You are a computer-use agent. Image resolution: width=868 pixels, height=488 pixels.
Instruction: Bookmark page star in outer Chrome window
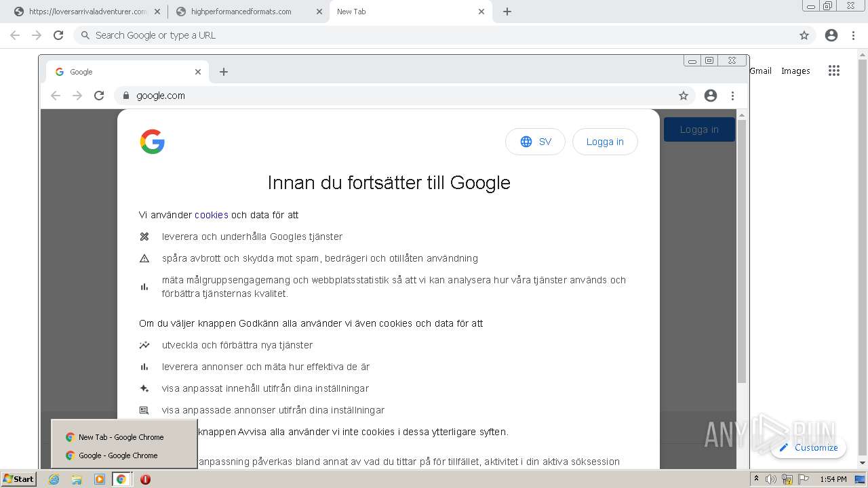click(x=804, y=35)
